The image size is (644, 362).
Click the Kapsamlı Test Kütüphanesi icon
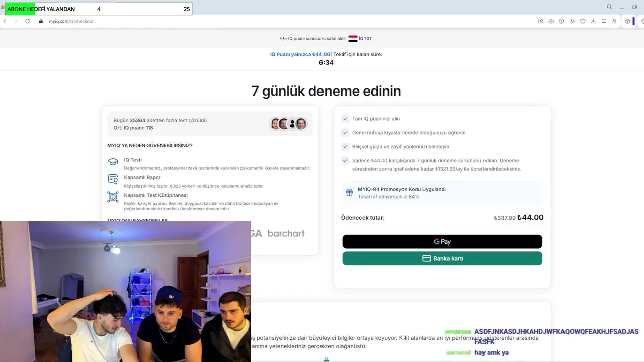113,197
